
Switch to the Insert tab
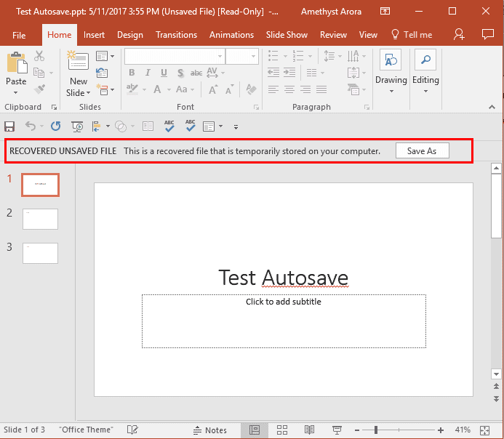[94, 35]
